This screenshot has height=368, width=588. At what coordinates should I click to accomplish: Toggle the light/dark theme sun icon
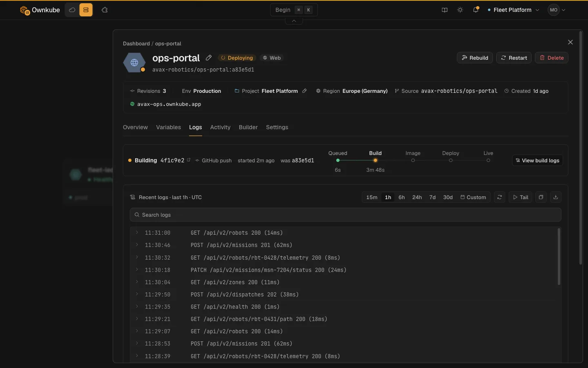tap(460, 10)
